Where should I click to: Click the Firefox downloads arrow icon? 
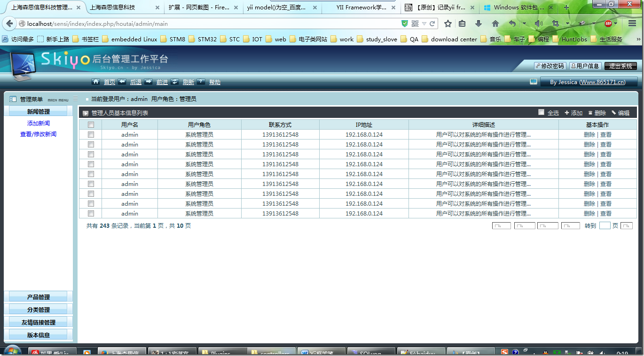coord(479,23)
